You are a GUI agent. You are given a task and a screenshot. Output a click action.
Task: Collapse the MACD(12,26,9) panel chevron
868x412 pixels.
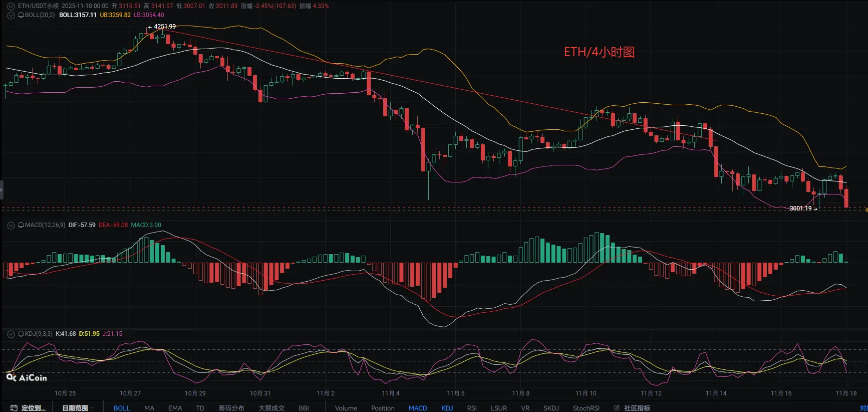11,225
